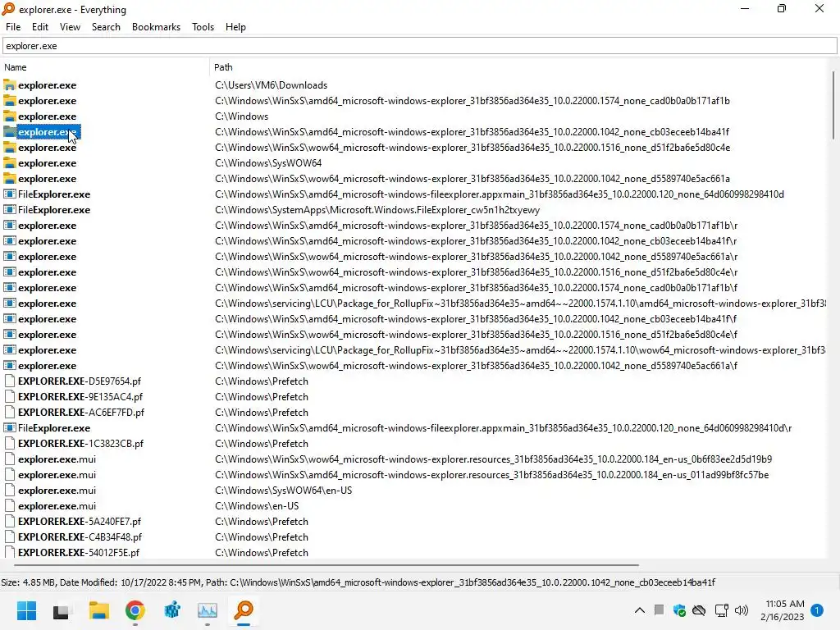The height and width of the screenshot is (630, 840).
Task: Click the status bar file details text
Action: [x=358, y=582]
